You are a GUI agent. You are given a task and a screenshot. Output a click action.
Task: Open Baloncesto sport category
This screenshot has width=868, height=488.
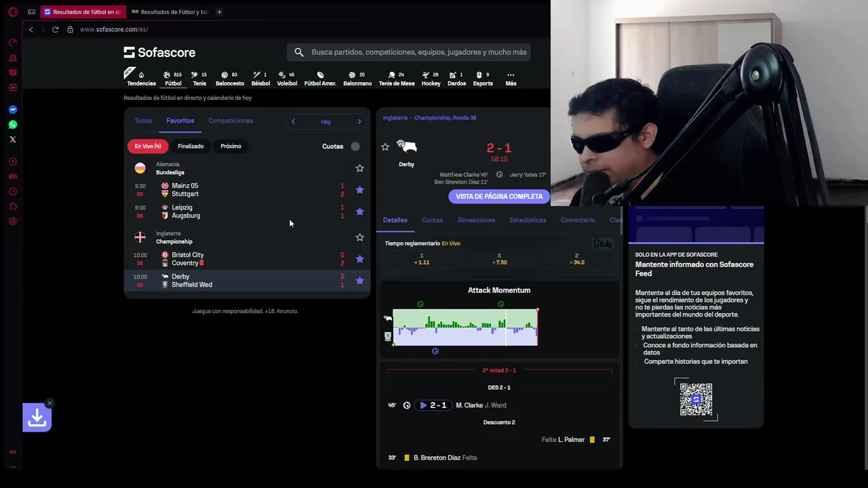230,79
